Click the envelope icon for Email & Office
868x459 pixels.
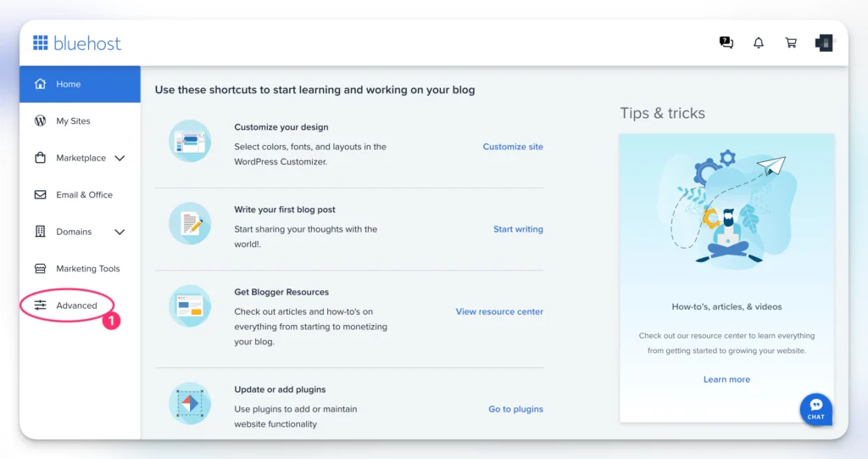coord(40,195)
